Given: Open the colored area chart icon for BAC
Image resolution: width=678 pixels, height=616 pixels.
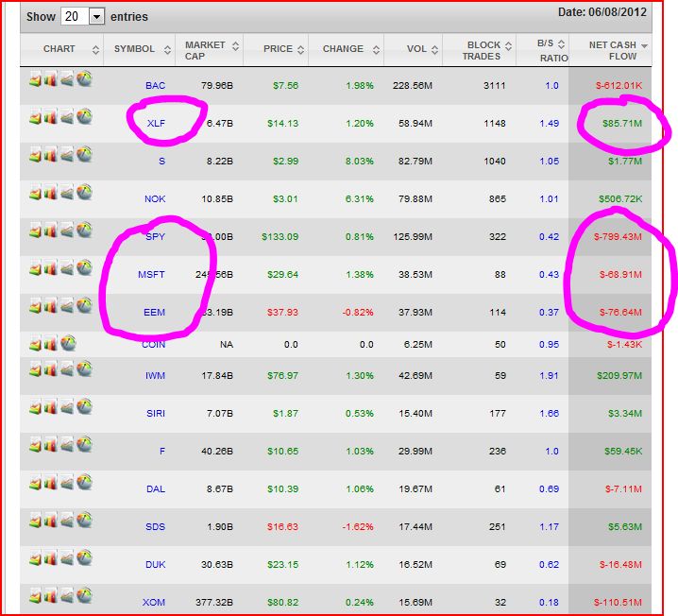Looking at the screenshot, I should click(36, 80).
